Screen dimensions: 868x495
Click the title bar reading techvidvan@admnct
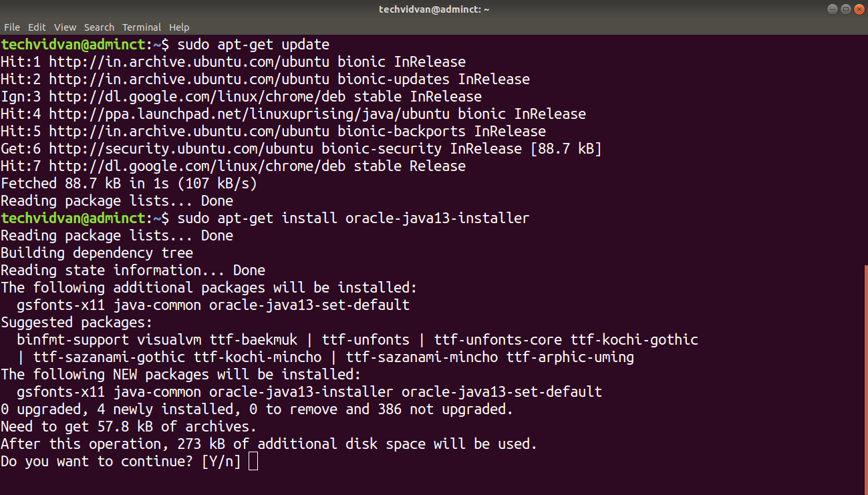point(434,9)
